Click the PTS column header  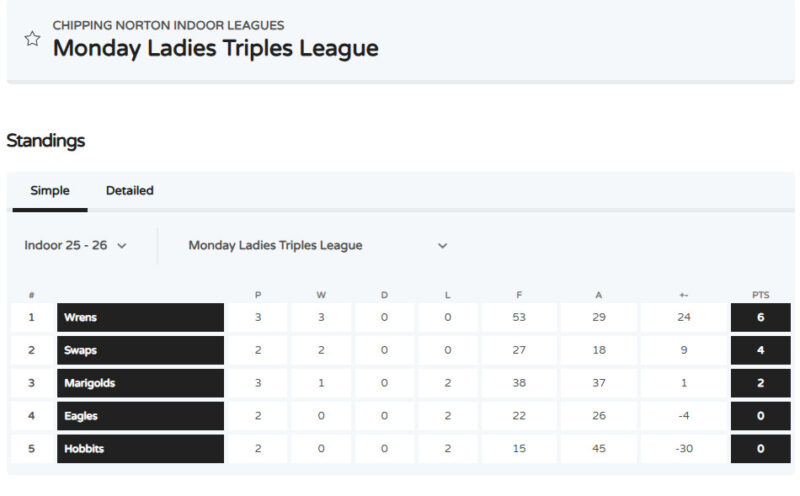[x=760, y=295]
